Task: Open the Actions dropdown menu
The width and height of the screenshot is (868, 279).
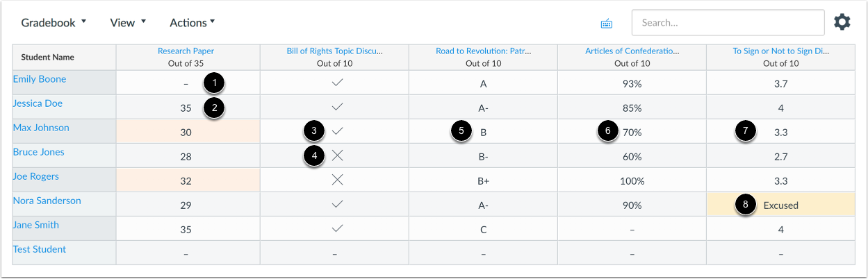Action: point(193,22)
